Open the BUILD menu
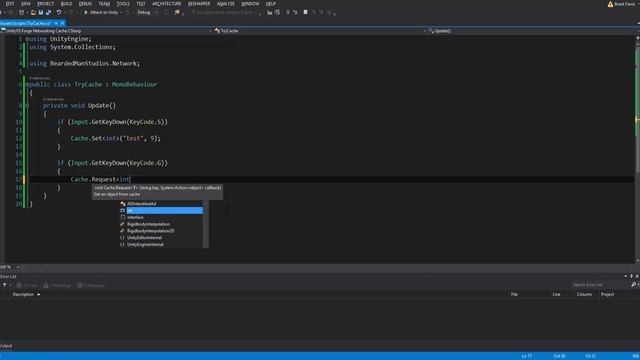This screenshot has width=640, height=360. coord(66,4)
